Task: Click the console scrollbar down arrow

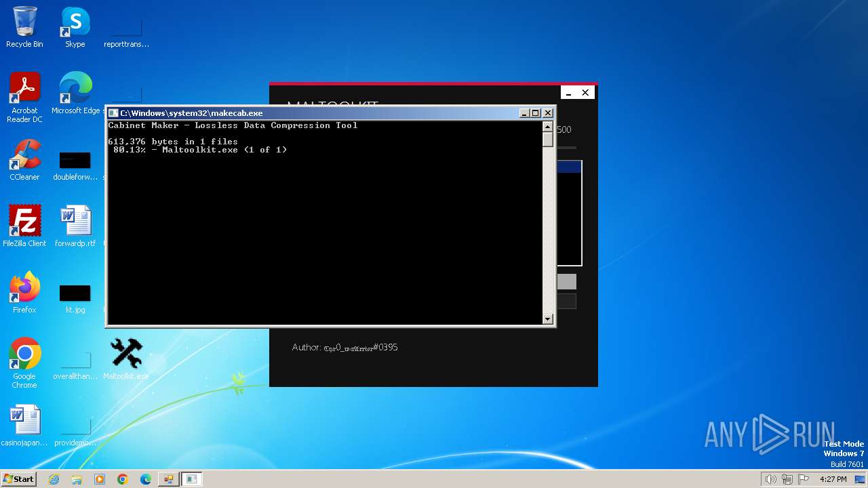Action: coord(548,319)
